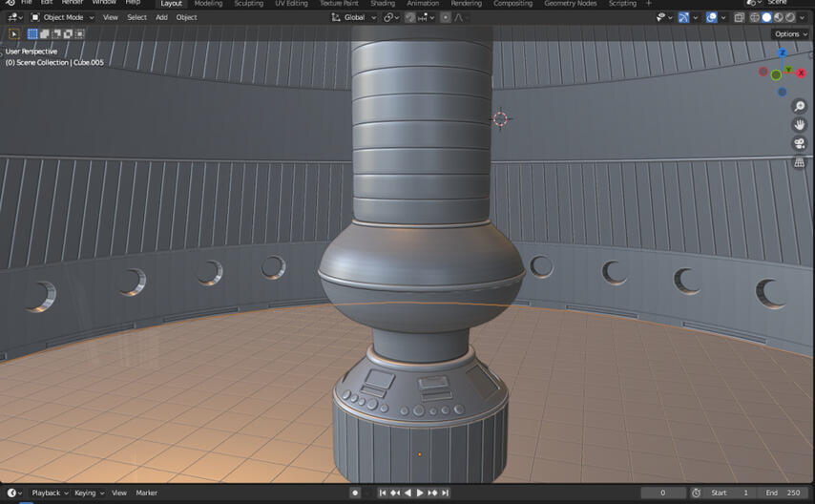This screenshot has width=815, height=504.
Task: Switch to the Geometry Nodes workspace tab
Action: 570,3
